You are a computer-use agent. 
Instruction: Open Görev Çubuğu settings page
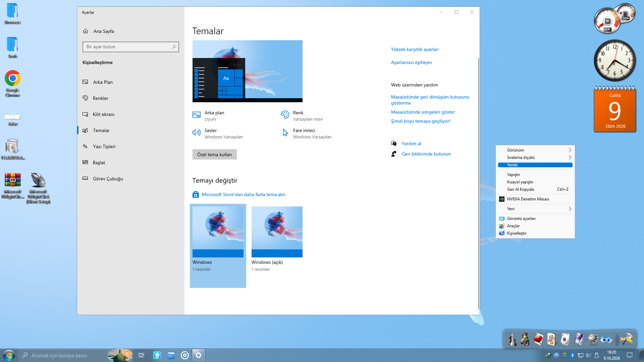[x=130, y=179]
